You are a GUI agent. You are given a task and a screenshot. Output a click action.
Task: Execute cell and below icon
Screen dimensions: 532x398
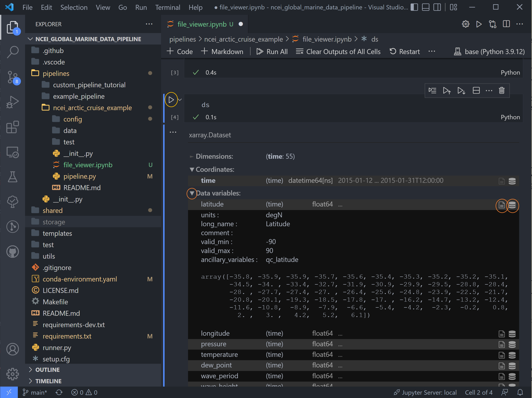point(461,90)
